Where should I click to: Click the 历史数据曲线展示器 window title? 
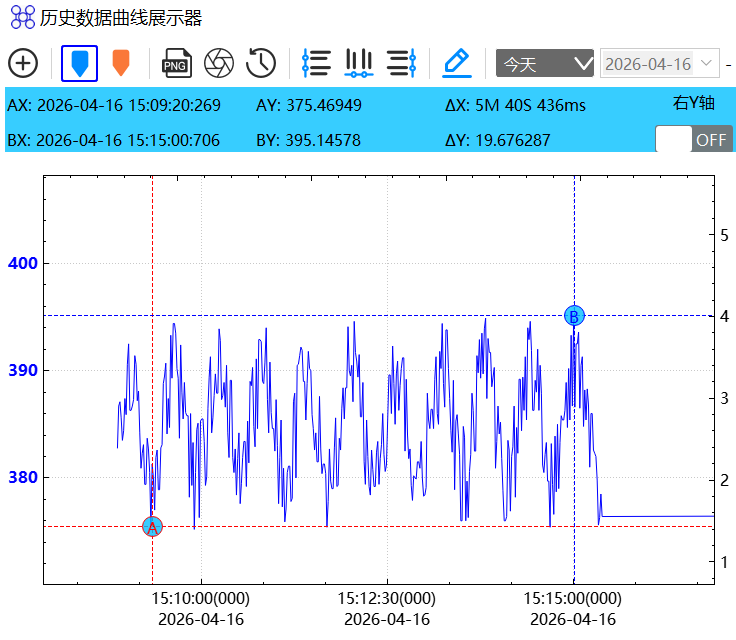(x=121, y=18)
